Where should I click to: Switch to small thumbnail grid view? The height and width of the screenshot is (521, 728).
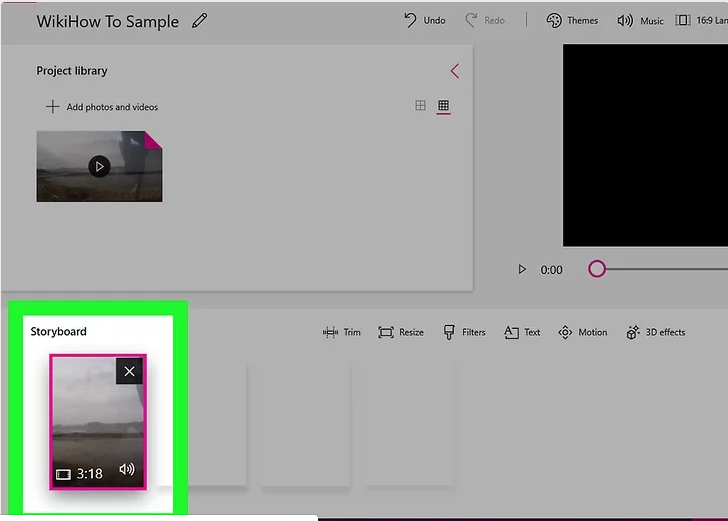coord(443,105)
